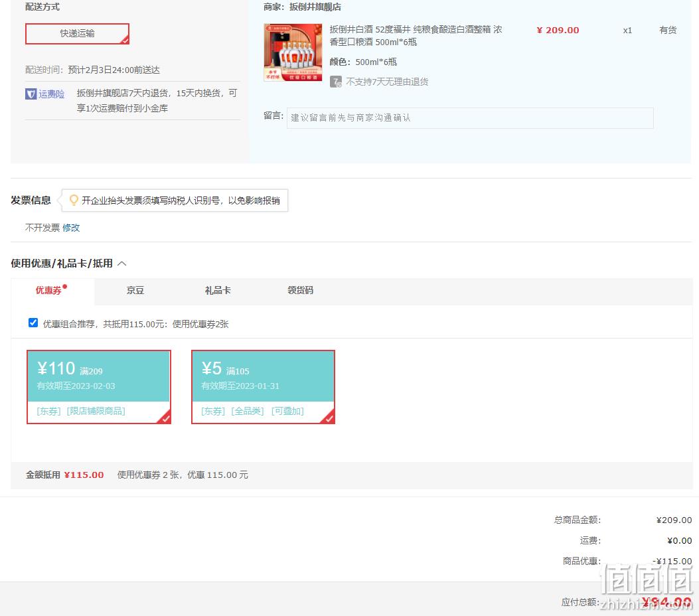Screen dimensions: 699x616
Task: Select the 快递运输 delivery method button
Action: [x=77, y=34]
